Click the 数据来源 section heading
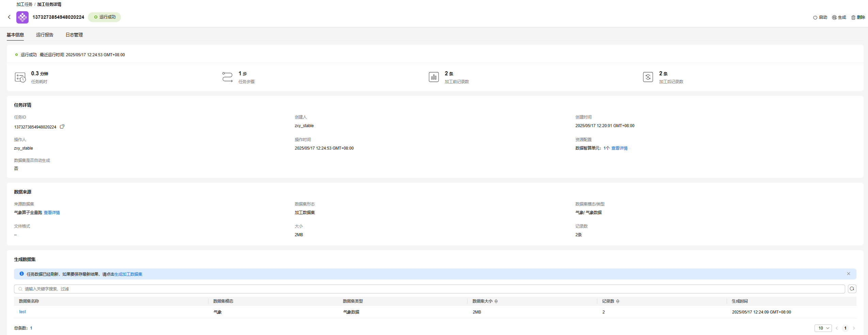 click(x=23, y=192)
